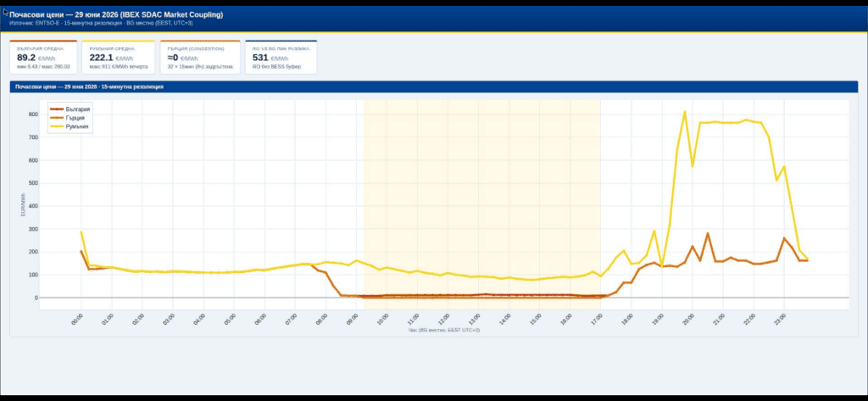Click the 23:00 x-axis label
Viewport: 868px width, 401px height.
tap(780, 320)
